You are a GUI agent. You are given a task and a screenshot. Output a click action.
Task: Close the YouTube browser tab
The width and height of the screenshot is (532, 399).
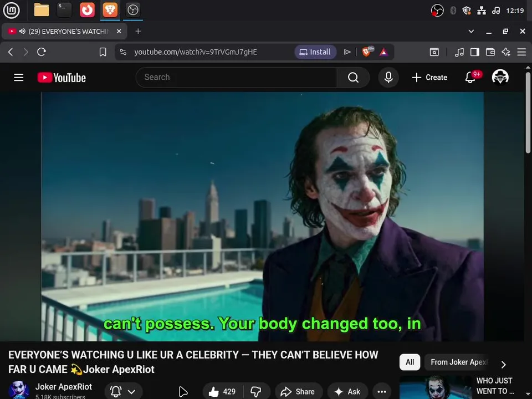(119, 31)
